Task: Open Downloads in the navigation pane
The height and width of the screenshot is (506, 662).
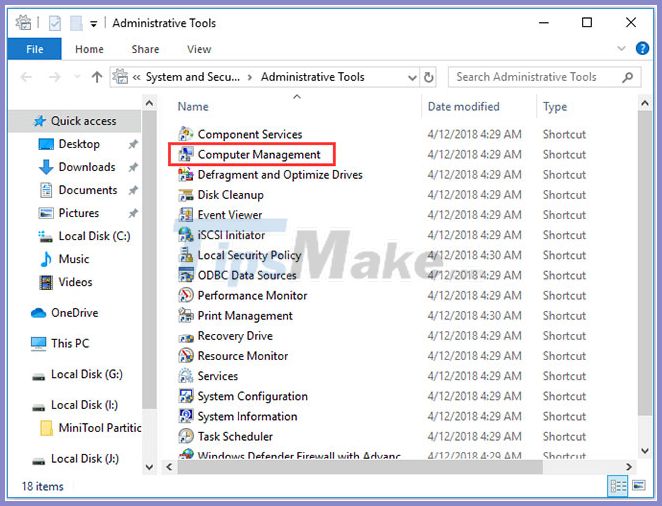Action: point(87,167)
